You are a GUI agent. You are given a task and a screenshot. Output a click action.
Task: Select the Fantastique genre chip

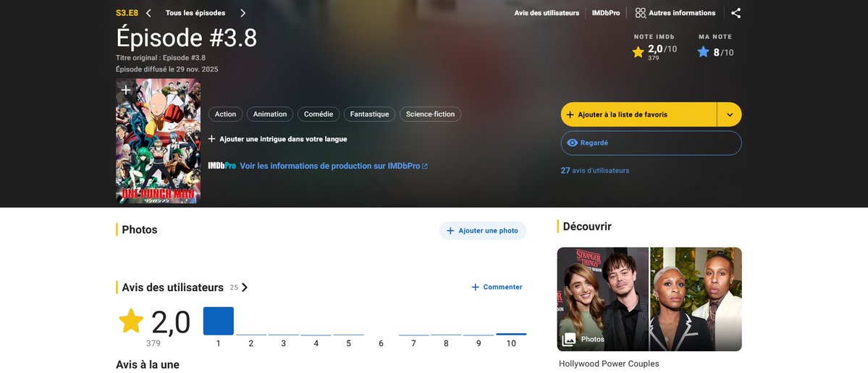click(x=369, y=114)
